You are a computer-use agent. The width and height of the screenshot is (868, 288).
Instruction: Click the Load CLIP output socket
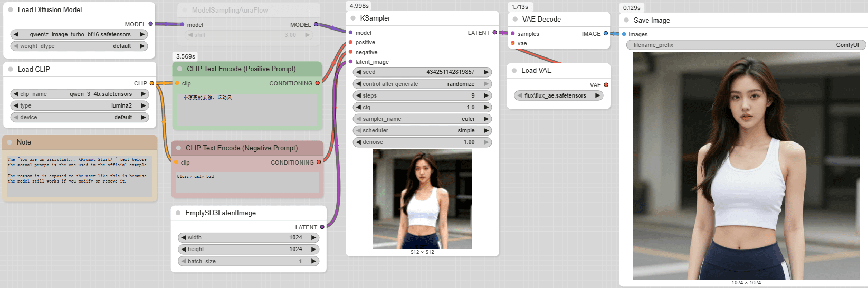coord(152,83)
